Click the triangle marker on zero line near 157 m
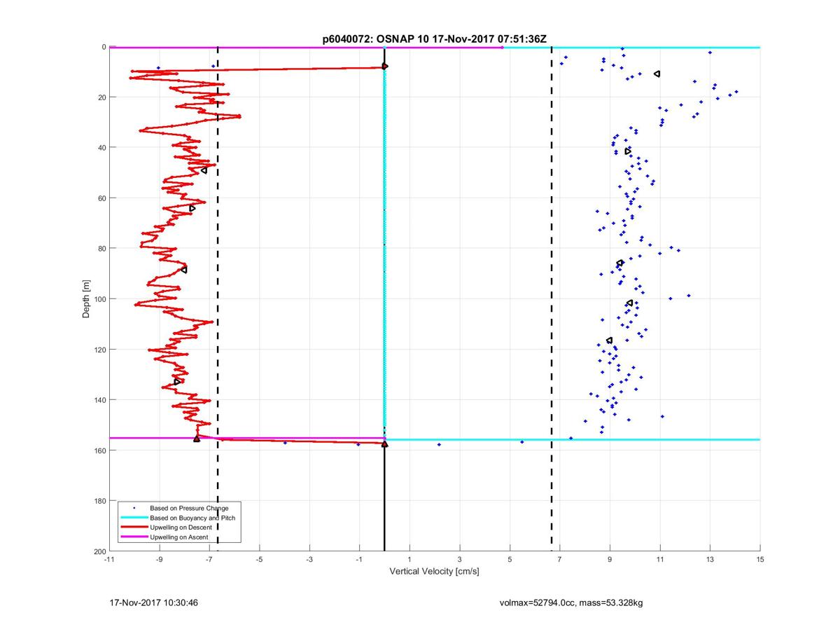840x620 pixels. (384, 443)
